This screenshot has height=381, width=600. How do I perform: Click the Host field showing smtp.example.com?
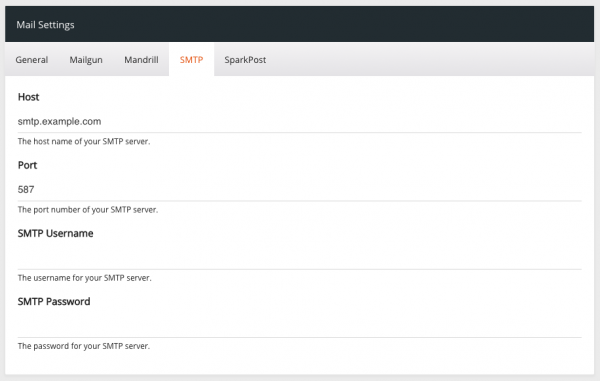300,122
